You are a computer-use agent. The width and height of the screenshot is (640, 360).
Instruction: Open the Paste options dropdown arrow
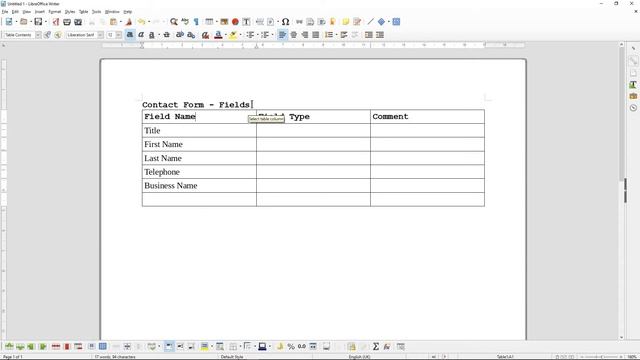[121, 22]
